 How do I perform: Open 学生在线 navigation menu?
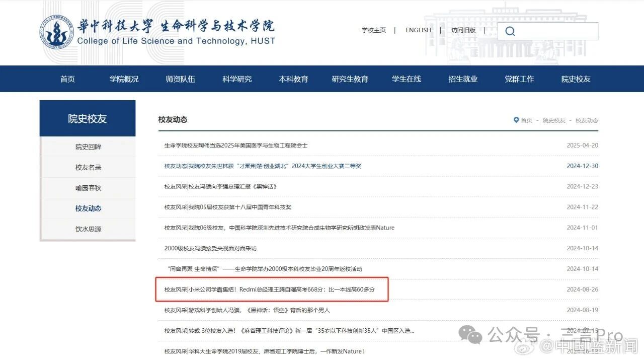pyautogui.click(x=407, y=79)
